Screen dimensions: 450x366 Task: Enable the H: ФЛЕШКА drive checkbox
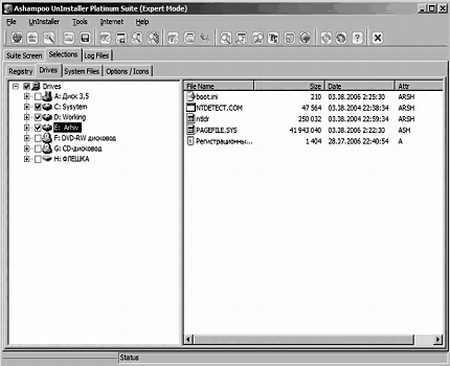(x=38, y=159)
